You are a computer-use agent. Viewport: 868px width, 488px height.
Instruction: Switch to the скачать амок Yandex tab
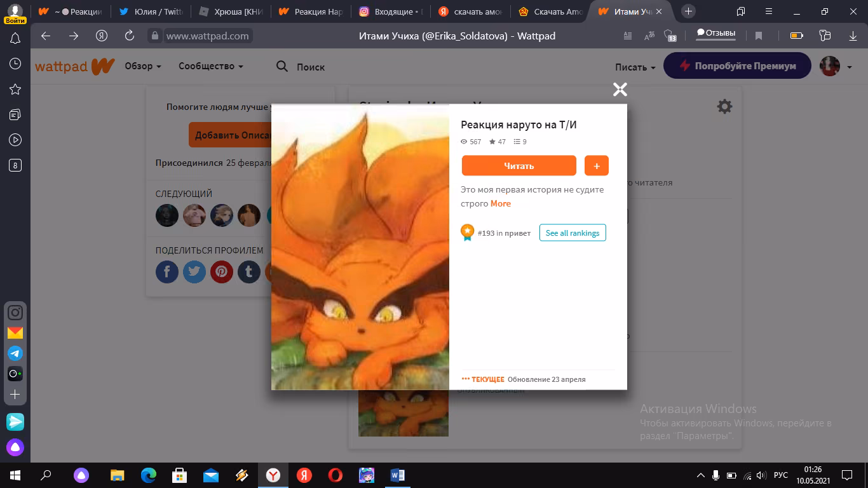click(x=470, y=11)
